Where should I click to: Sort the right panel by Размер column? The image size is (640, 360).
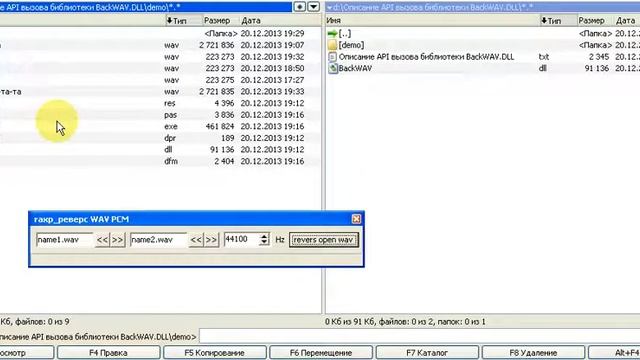595,20
